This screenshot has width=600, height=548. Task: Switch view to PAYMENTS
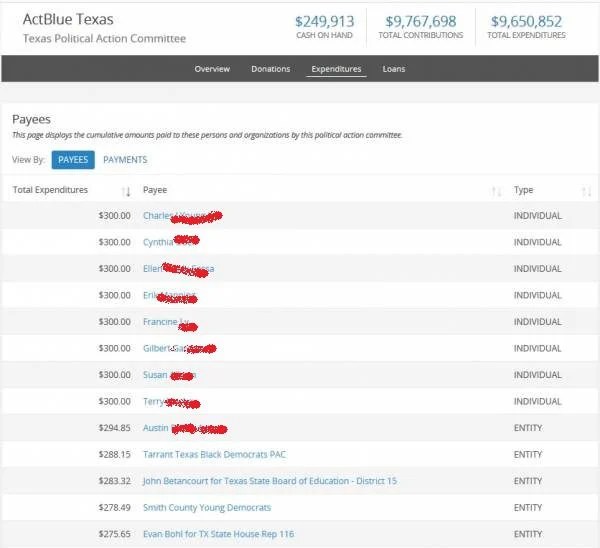pos(125,160)
